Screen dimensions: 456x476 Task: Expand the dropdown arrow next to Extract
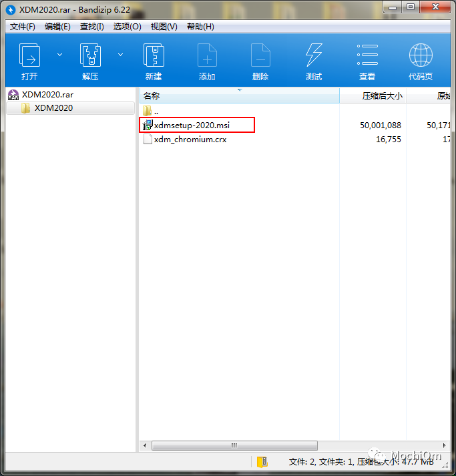[120, 54]
